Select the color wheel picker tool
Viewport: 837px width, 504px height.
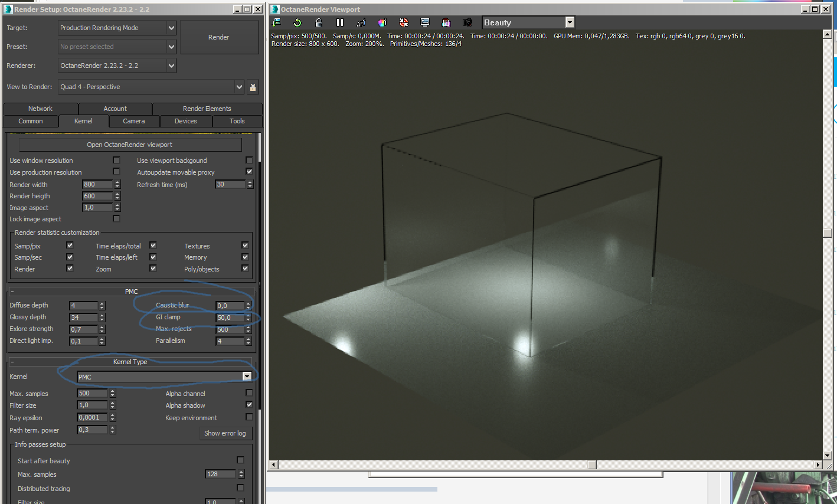(382, 22)
